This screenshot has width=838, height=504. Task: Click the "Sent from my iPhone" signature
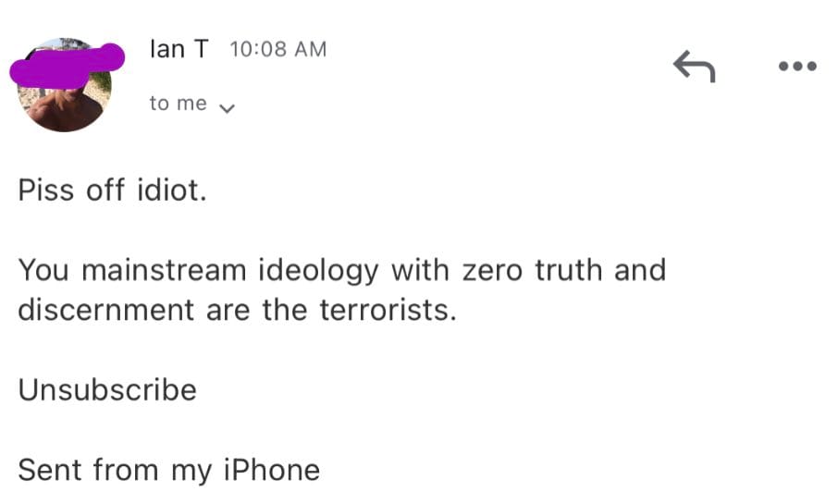tap(169, 471)
